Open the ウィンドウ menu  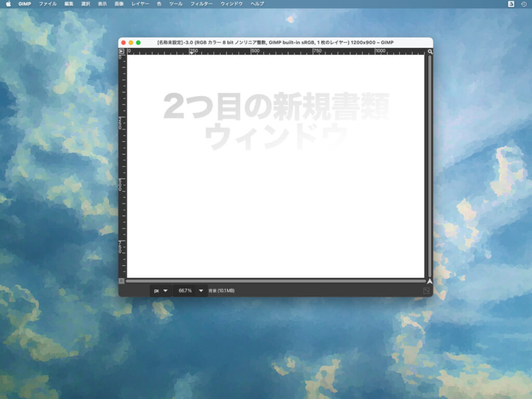click(x=231, y=4)
